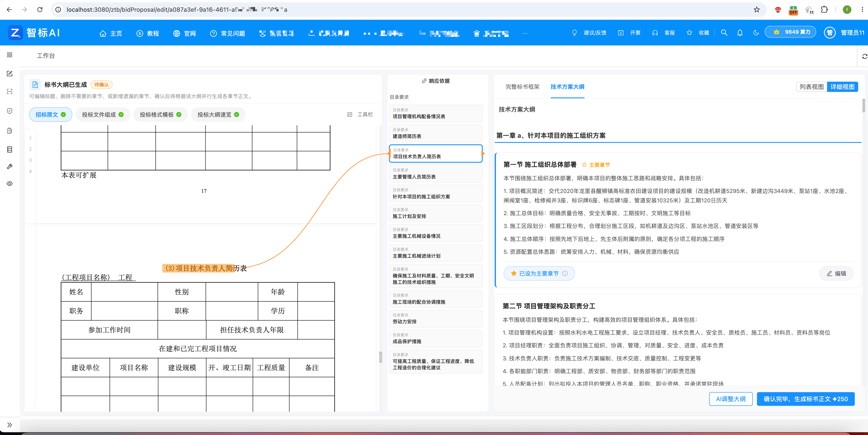Screen dimensions: 868x435
Task: Select 主要管理人员简历表 requirement card
Action: click(x=435, y=174)
